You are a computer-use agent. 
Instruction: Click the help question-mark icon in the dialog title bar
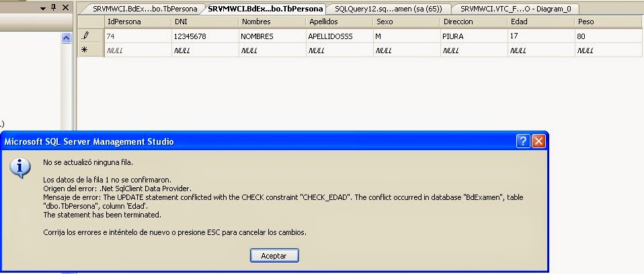(523, 141)
